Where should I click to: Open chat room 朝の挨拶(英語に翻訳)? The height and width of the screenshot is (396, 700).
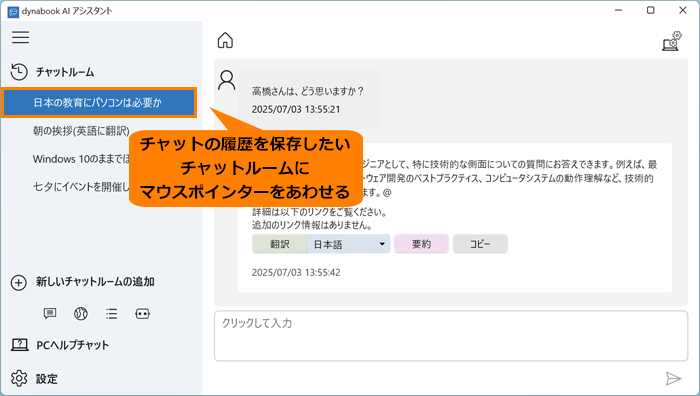(x=81, y=131)
